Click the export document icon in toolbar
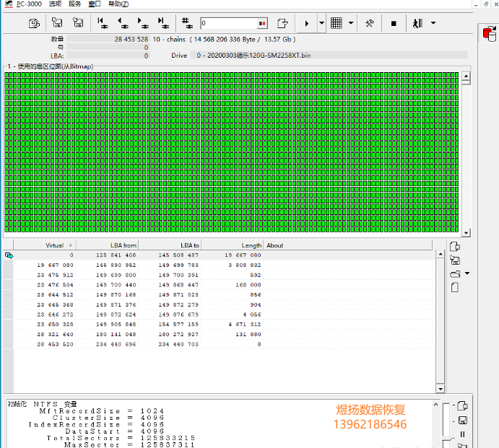Image resolution: width=499 pixels, height=448 pixels. (x=282, y=23)
